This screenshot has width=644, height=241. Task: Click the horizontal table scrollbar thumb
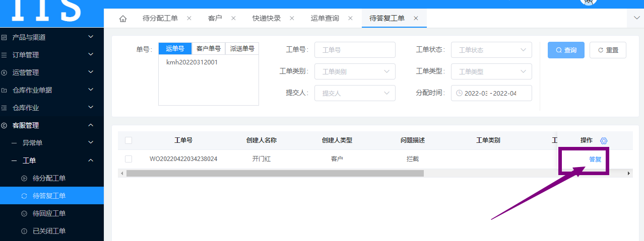[275, 173]
